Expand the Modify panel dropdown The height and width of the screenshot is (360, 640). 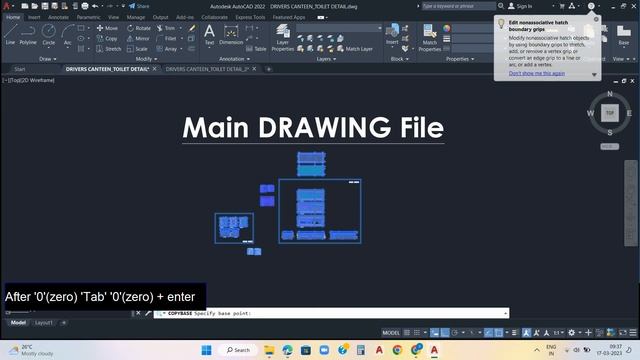[146, 59]
